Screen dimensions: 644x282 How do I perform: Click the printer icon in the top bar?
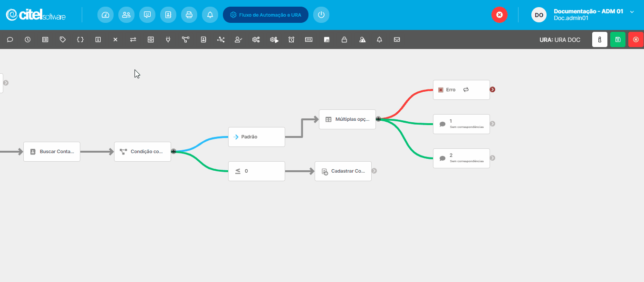(x=189, y=15)
